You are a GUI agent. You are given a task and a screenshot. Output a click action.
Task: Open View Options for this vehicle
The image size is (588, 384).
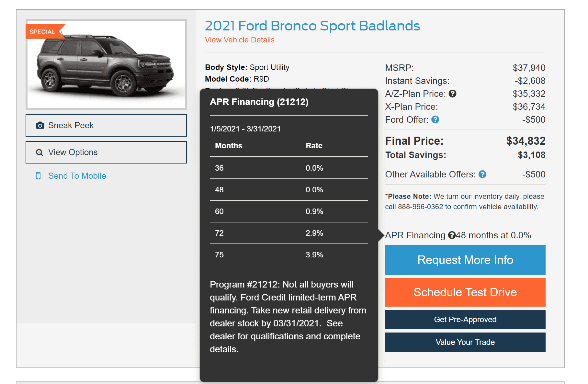tap(106, 152)
